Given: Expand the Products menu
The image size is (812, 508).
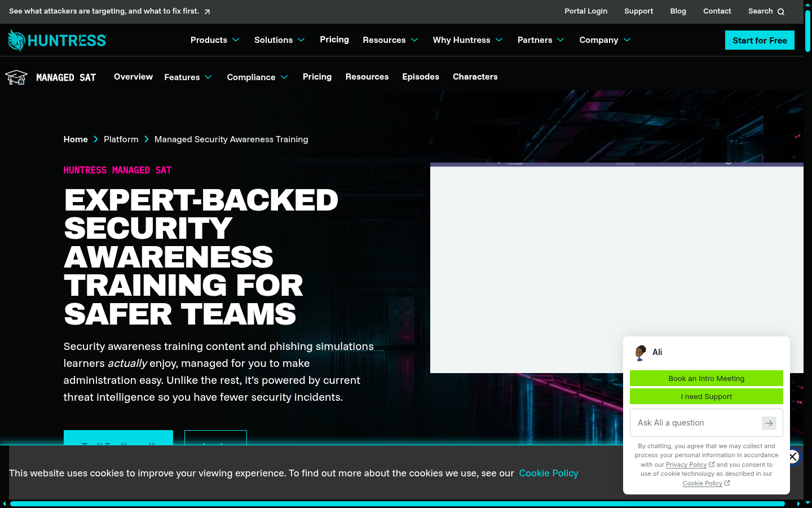Looking at the screenshot, I should click(x=215, y=40).
